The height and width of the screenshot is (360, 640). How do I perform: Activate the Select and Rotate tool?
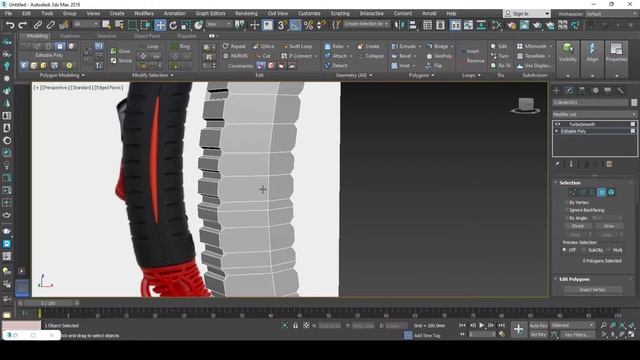tap(173, 25)
